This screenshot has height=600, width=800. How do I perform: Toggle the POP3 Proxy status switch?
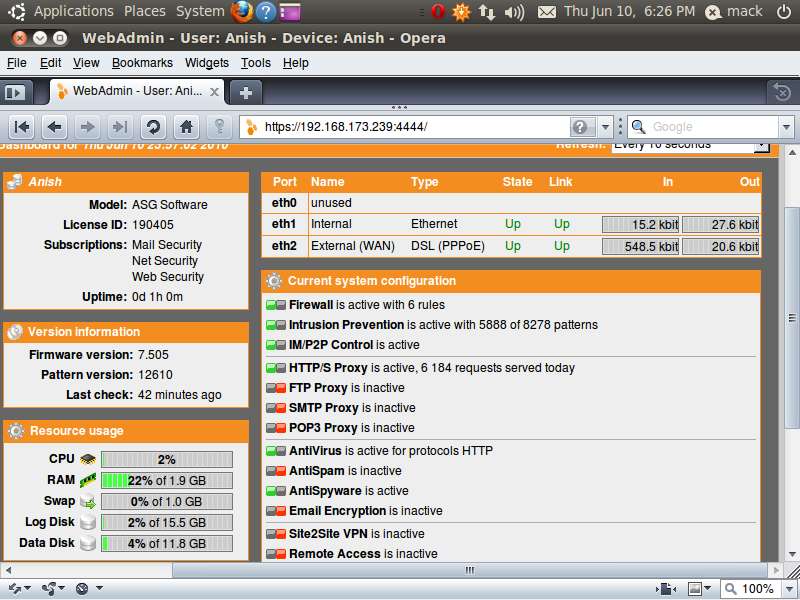tap(276, 428)
